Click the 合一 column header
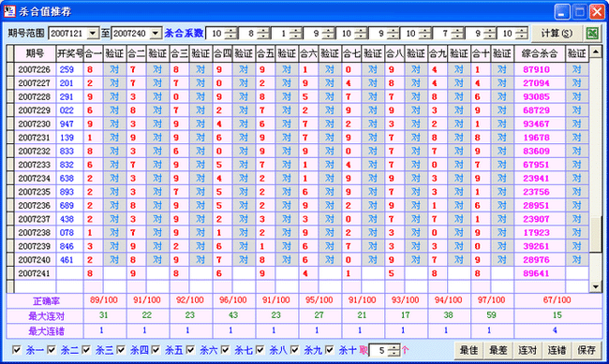 (93, 53)
